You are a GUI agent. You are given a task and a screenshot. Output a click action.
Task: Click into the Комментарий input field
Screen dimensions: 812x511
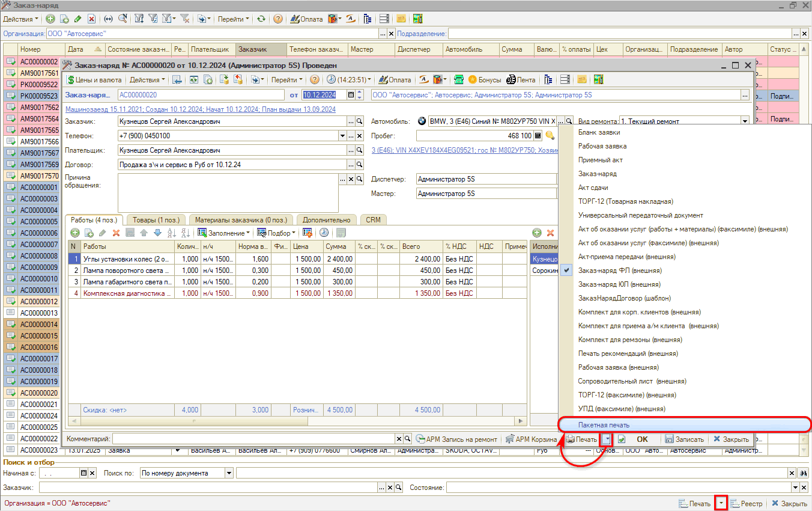tap(254, 439)
